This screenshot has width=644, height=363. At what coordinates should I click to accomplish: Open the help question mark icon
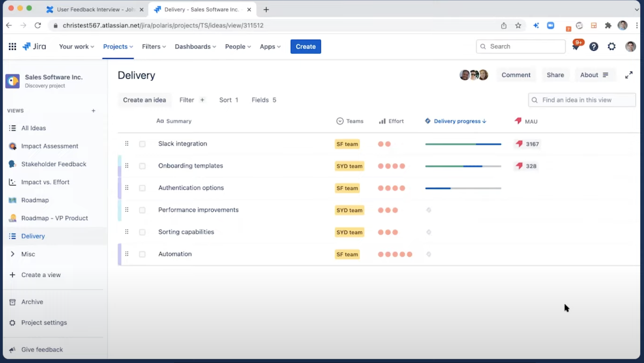coord(594,46)
